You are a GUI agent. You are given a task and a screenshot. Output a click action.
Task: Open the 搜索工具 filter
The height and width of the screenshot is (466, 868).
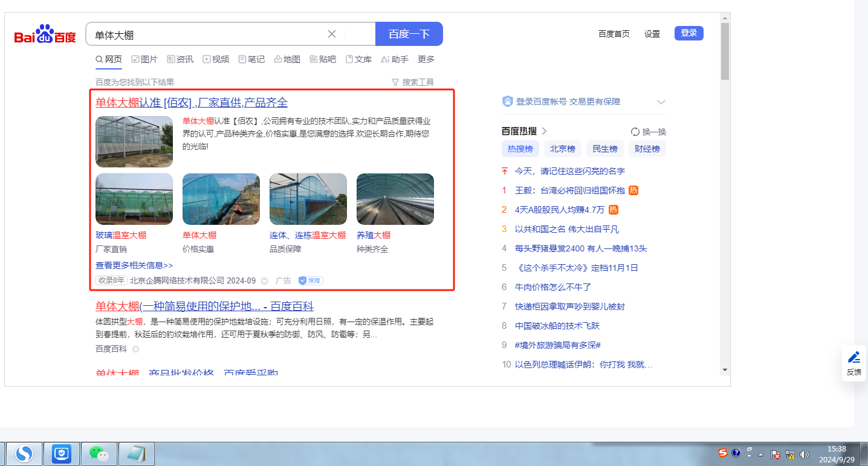[x=413, y=82]
